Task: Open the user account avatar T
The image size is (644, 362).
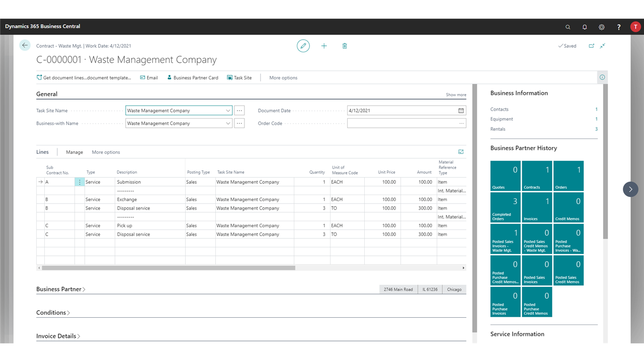Action: pyautogui.click(x=635, y=27)
